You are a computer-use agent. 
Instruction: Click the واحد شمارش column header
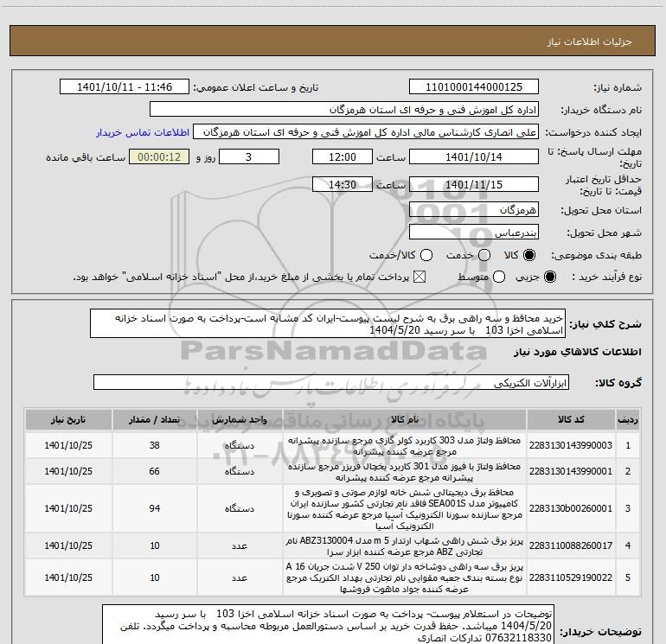click(x=240, y=419)
